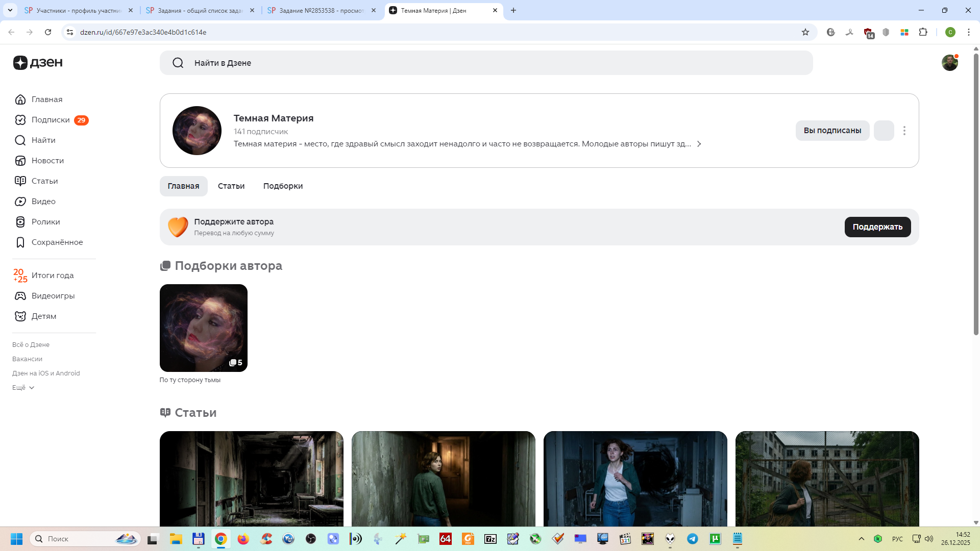Viewport: 980px width, 551px height.
Task: Click the page vertical scrollbar
Action: pyautogui.click(x=976, y=194)
